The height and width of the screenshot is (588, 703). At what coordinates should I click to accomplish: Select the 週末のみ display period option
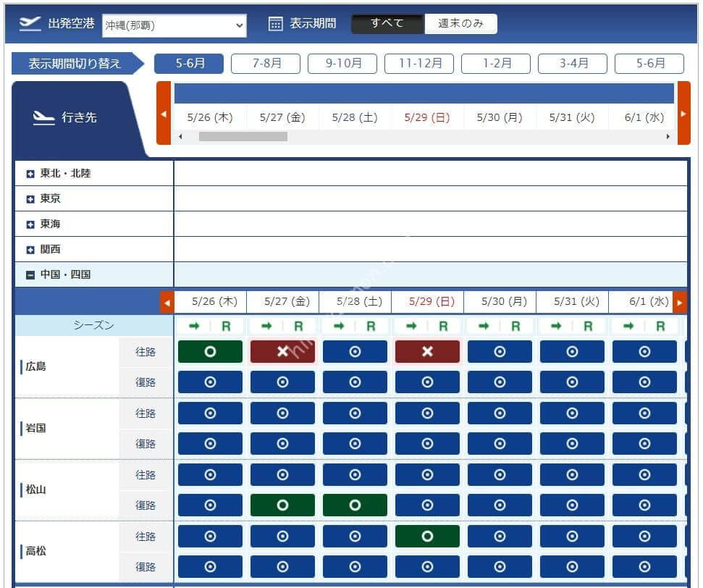(460, 23)
